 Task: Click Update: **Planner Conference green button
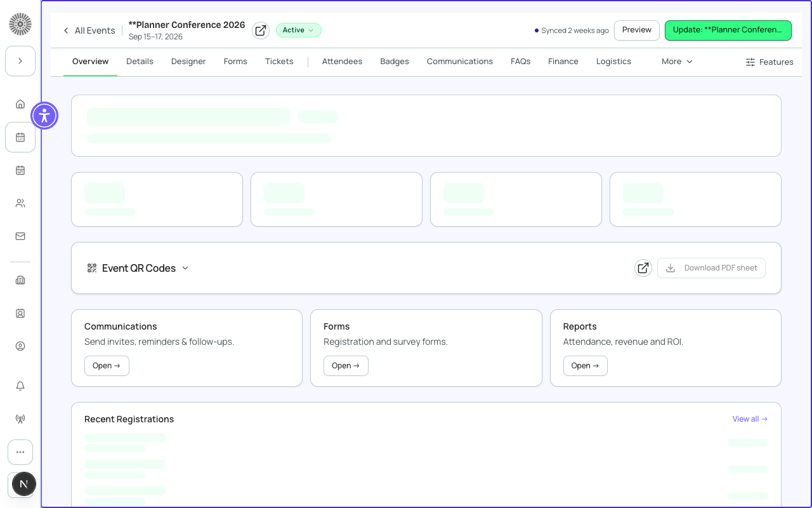pos(728,30)
